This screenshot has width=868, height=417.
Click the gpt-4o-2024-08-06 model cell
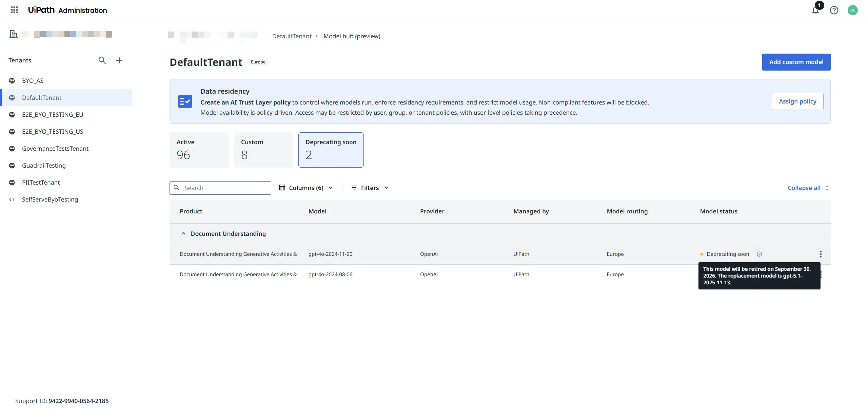point(330,274)
